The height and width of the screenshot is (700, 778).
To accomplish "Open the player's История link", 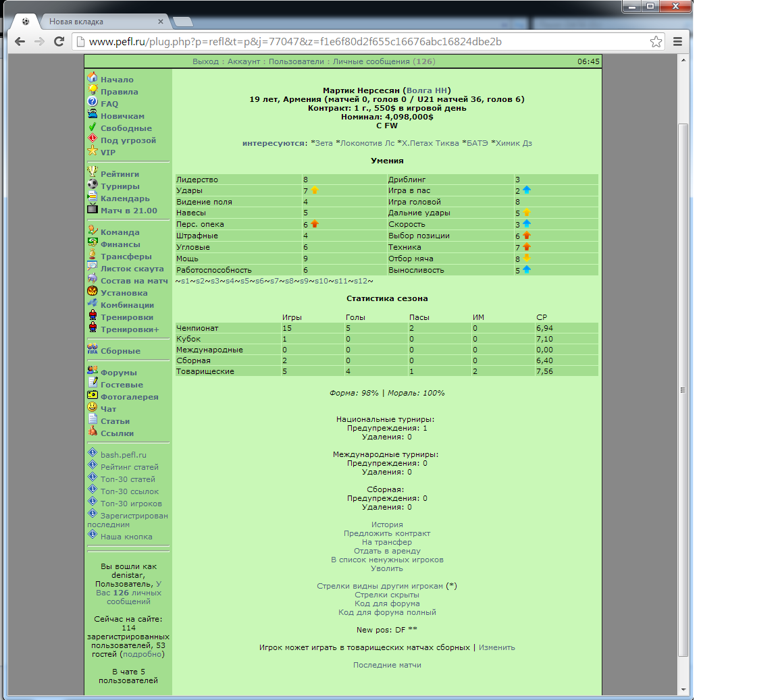I will tap(387, 524).
